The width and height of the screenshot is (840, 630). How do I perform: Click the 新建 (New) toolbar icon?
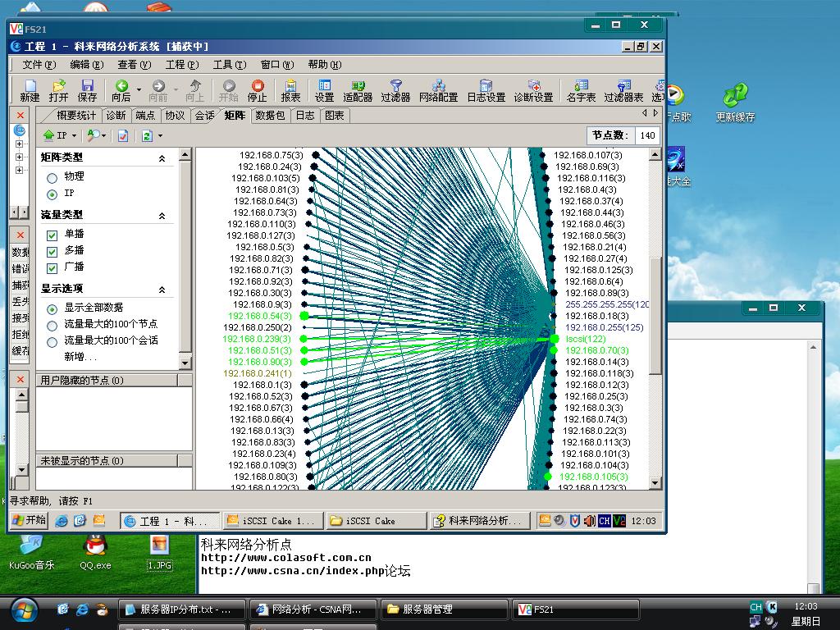click(x=30, y=89)
